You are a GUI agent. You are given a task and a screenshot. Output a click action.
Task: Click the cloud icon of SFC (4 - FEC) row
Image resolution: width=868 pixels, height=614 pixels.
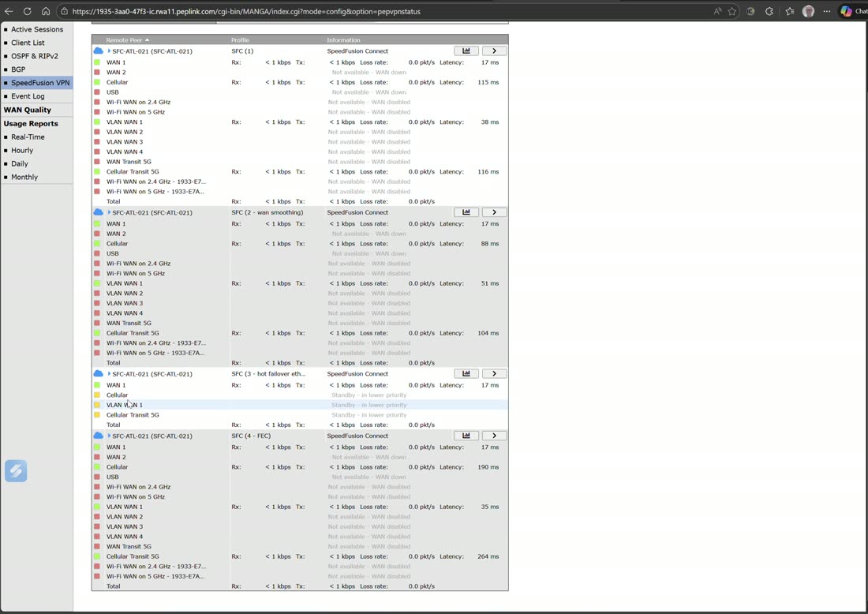pos(99,436)
